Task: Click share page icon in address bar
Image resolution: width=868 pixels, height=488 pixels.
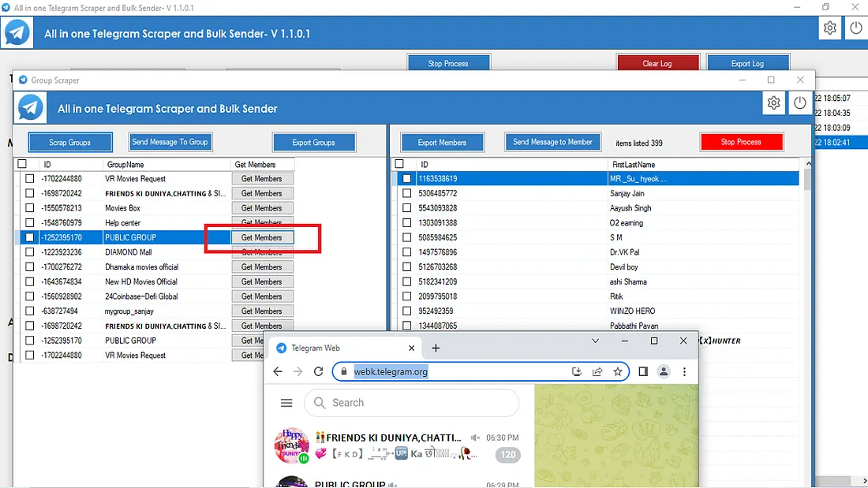Action: [x=597, y=372]
